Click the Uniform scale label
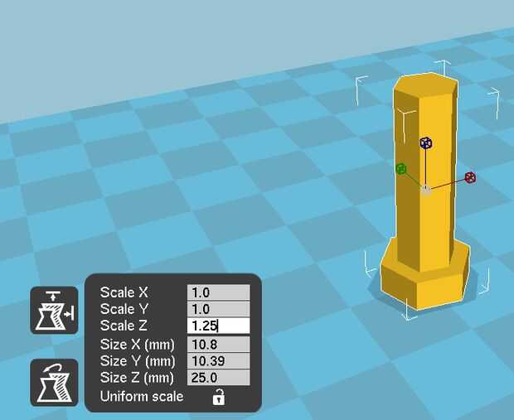 142,397
